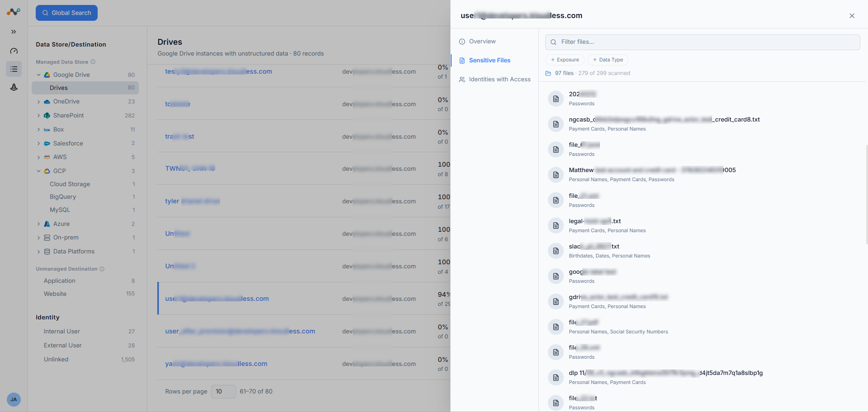Select Drives under Google Drive
This screenshot has height=412, width=868.
click(x=85, y=88)
